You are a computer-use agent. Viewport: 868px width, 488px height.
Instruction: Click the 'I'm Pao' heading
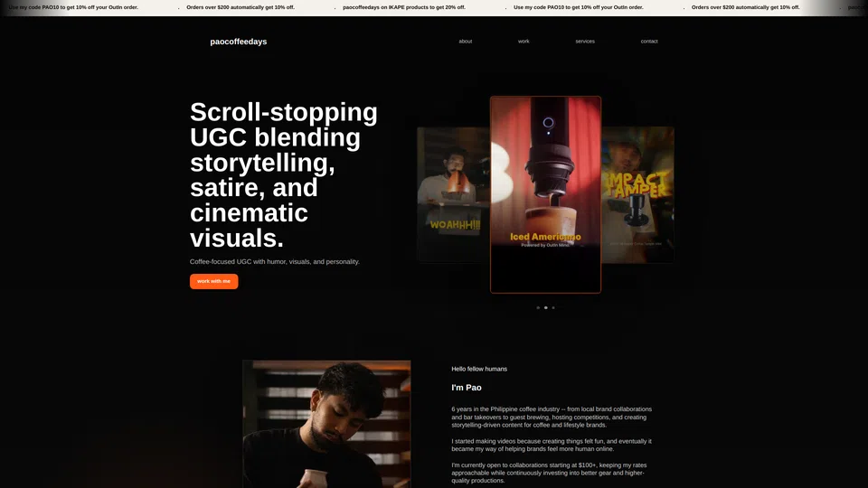tap(467, 388)
